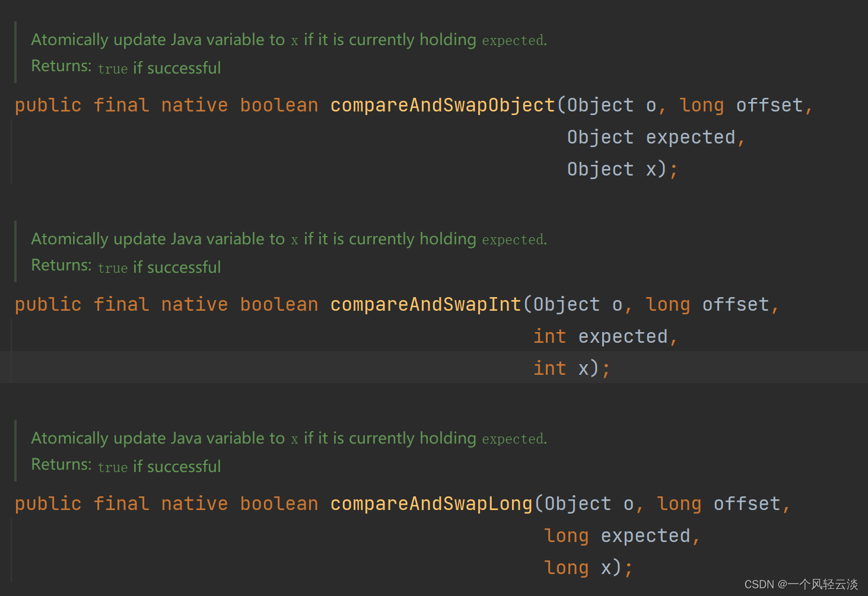This screenshot has width=868, height=596.
Task: Click the highlighted 'int x);' line
Action: (571, 368)
